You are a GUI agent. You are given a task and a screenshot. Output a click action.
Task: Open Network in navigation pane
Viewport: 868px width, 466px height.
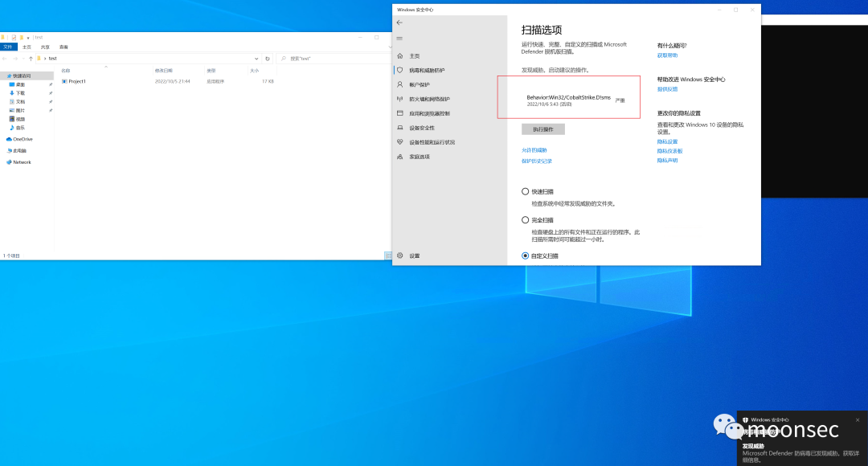tap(22, 162)
